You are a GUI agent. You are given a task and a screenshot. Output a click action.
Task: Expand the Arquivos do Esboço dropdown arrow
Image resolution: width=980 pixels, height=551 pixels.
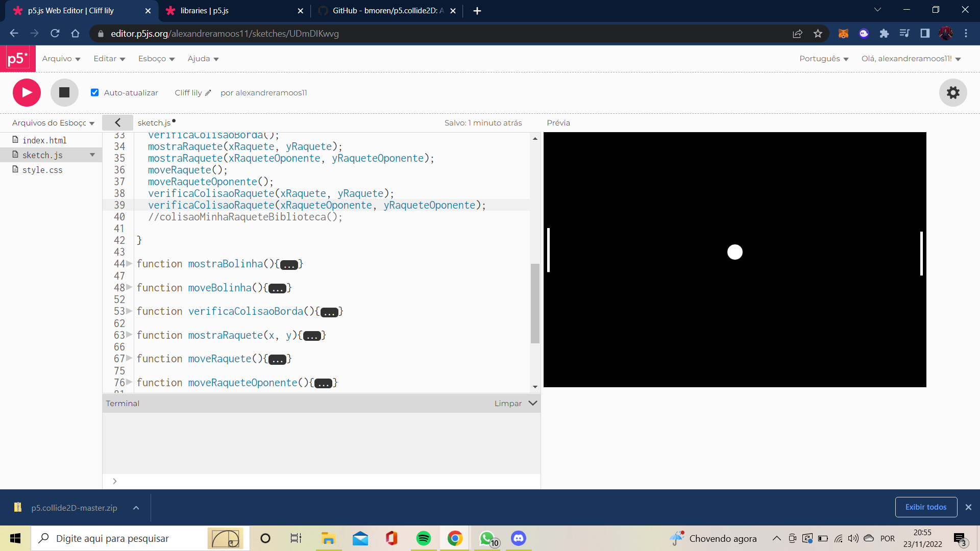pos(92,123)
